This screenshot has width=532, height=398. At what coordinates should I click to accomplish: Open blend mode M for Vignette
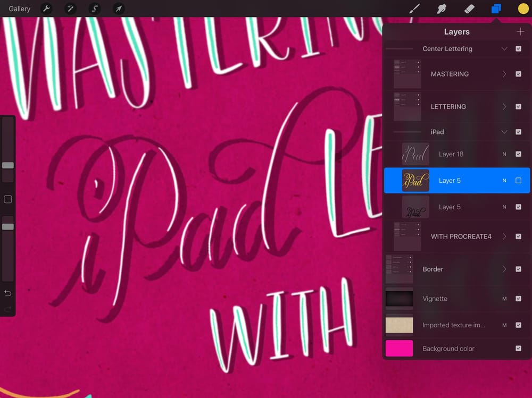pyautogui.click(x=504, y=299)
